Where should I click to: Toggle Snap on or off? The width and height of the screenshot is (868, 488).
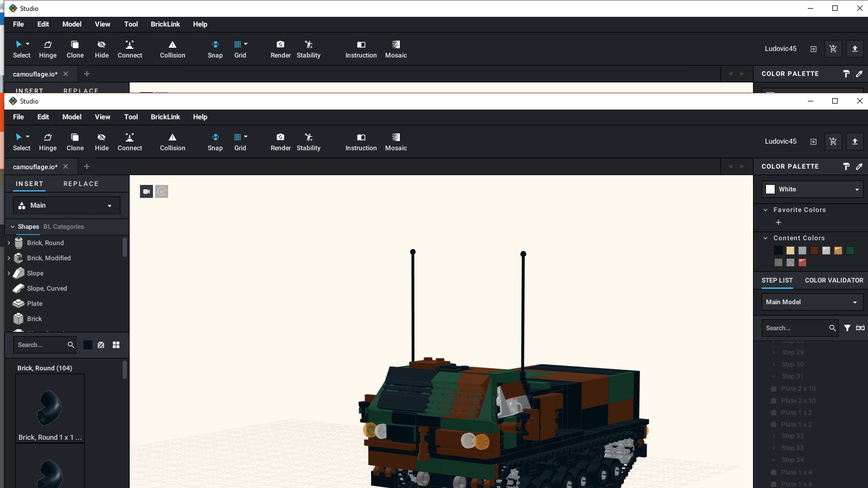pyautogui.click(x=215, y=142)
